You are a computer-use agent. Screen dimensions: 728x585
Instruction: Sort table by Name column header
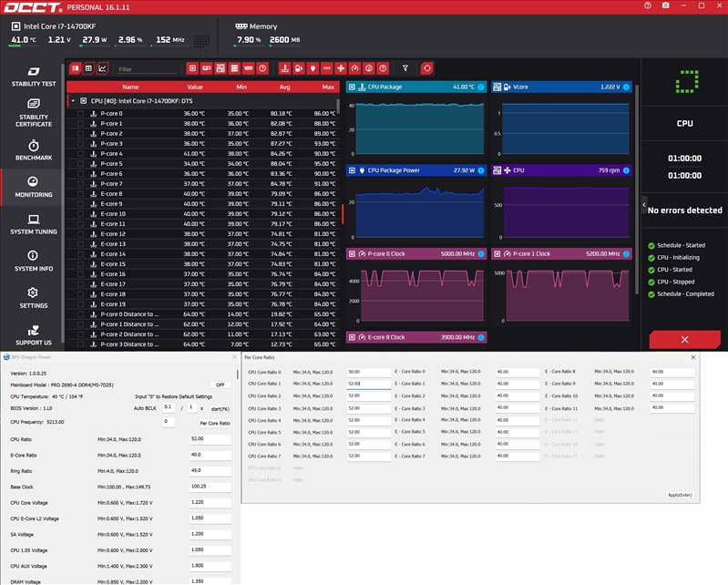click(130, 87)
